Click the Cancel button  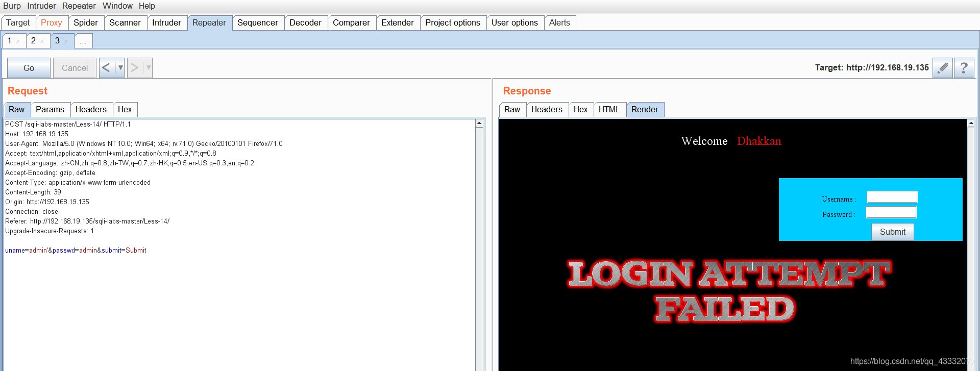(x=75, y=68)
